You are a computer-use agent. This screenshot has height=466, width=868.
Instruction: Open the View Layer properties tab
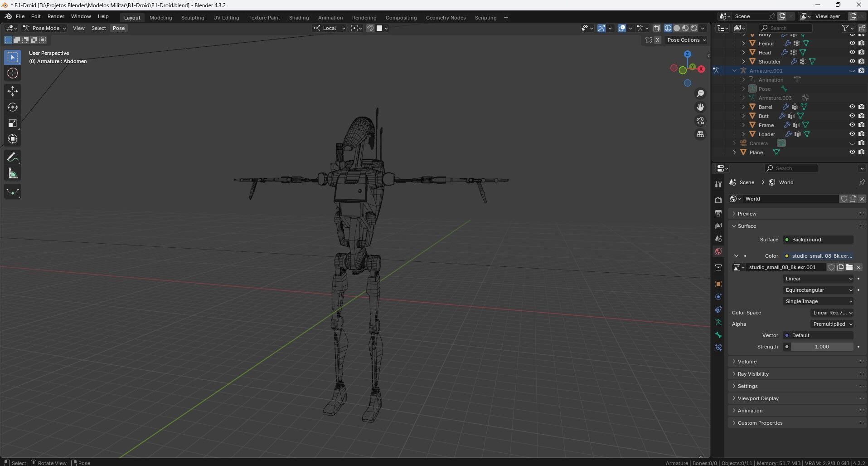(x=718, y=226)
